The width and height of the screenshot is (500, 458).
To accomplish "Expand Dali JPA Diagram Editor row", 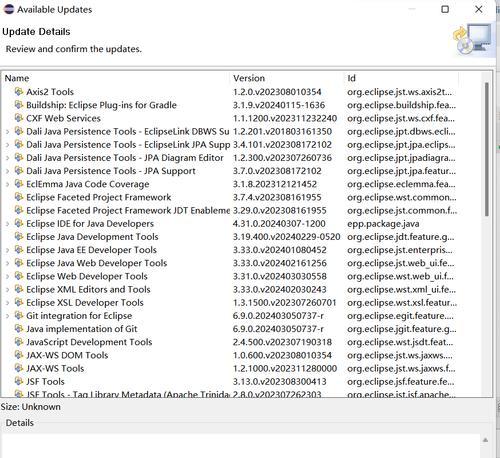I will click(8, 158).
